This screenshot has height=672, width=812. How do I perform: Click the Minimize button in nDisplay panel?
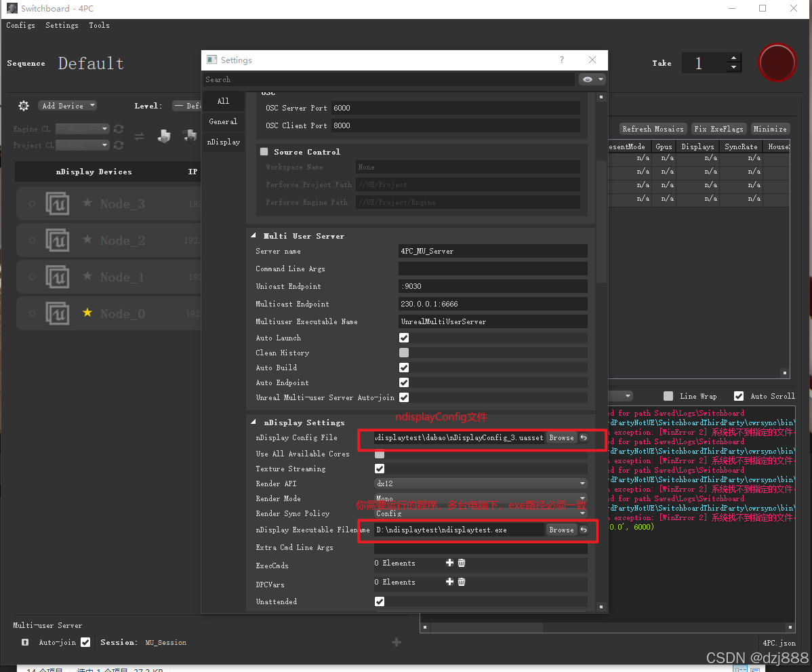coord(770,129)
